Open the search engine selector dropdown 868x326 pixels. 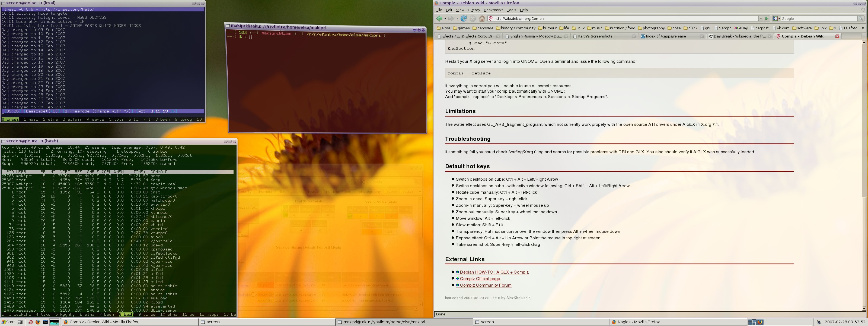click(776, 18)
